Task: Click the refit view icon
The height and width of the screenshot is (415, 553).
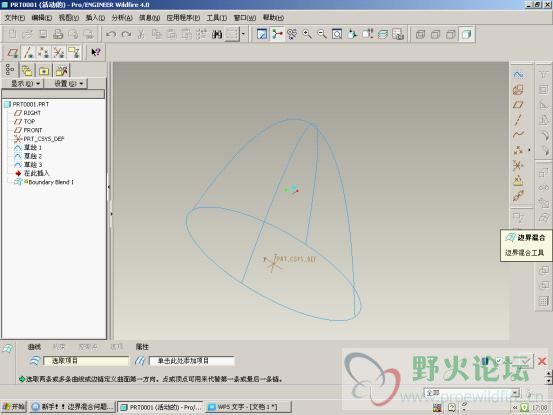Action: [x=337, y=34]
